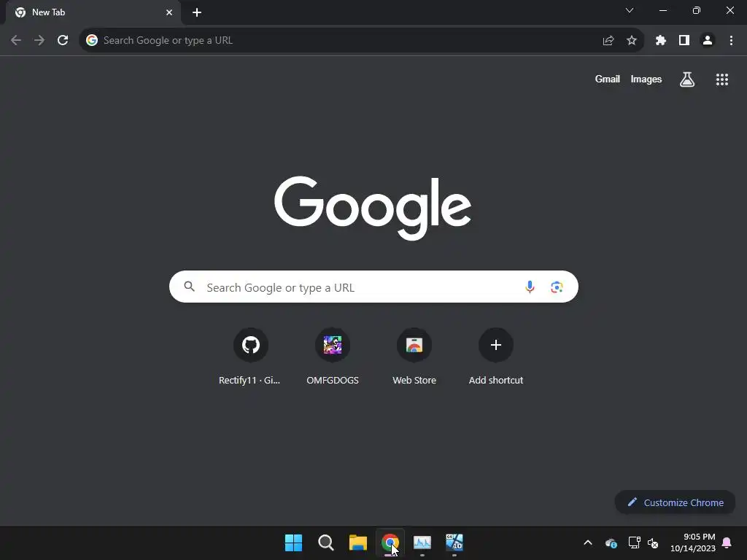This screenshot has width=747, height=560.
Task: Open the Search Labs flask icon
Action: pos(686,79)
